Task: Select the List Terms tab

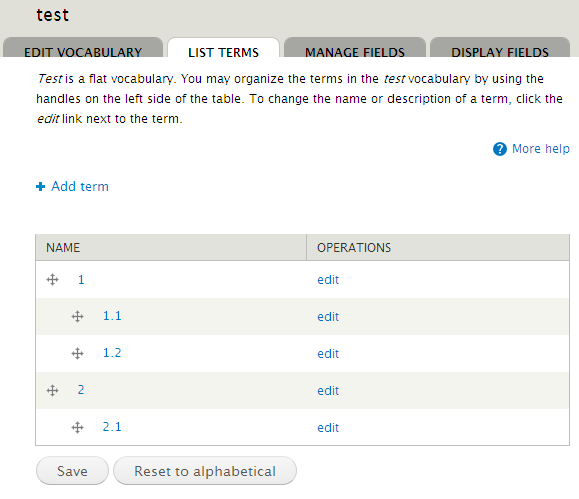Action: click(x=223, y=48)
